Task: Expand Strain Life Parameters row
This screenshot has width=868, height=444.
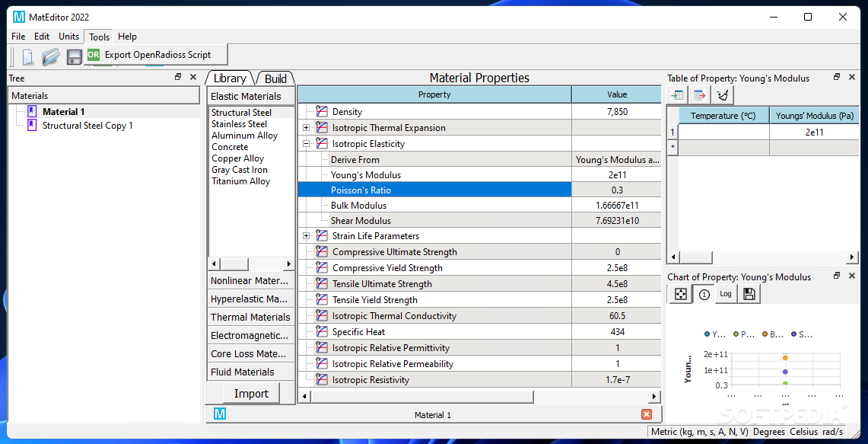Action: (306, 236)
